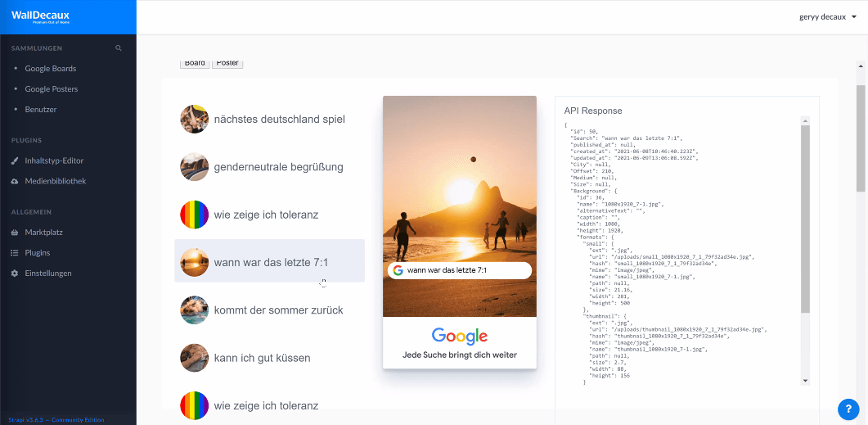This screenshot has height=425, width=868.
Task: Click the ALLGEMEIN section header
Action: 32,211
